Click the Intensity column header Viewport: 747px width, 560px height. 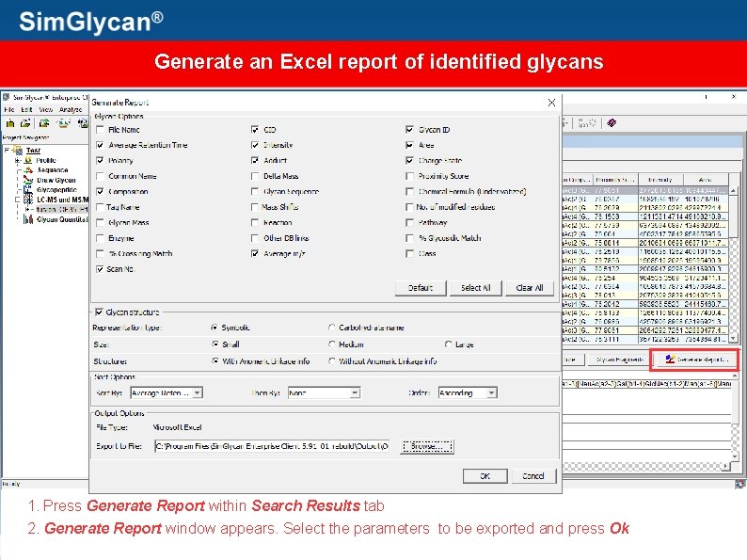(x=660, y=180)
